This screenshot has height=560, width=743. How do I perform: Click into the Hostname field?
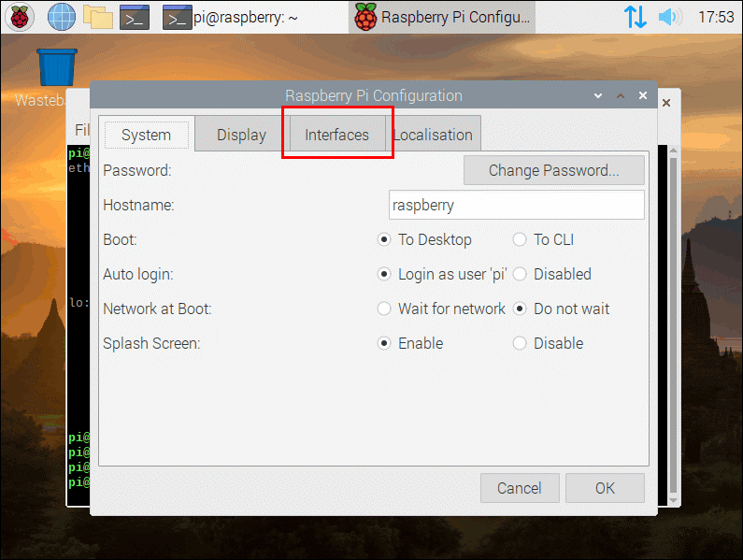click(x=517, y=205)
